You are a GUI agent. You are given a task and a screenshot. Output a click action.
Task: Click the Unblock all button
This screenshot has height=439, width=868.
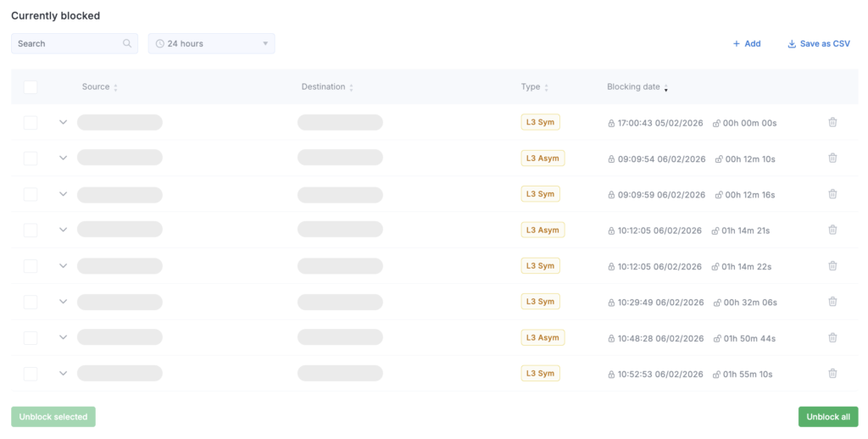pyautogui.click(x=827, y=417)
